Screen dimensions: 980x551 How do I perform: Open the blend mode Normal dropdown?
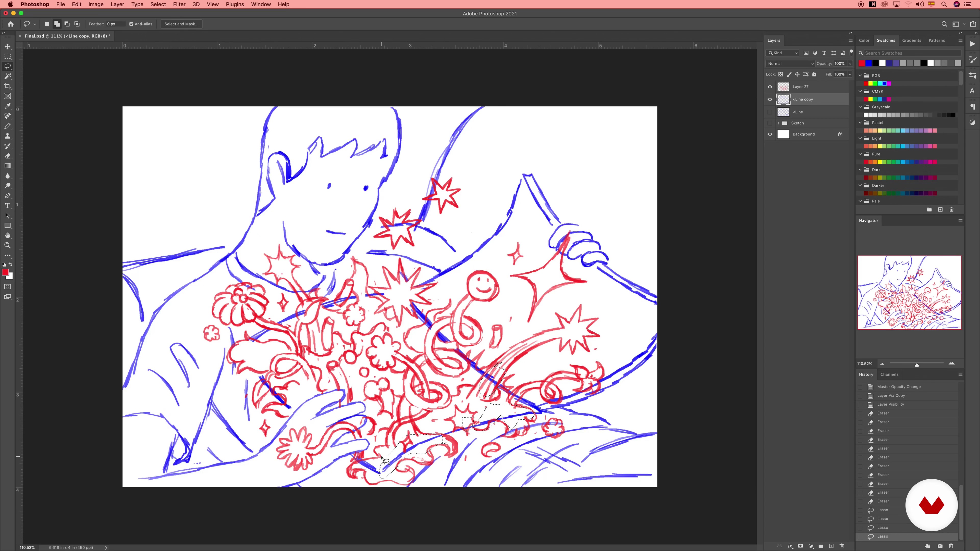(x=790, y=64)
